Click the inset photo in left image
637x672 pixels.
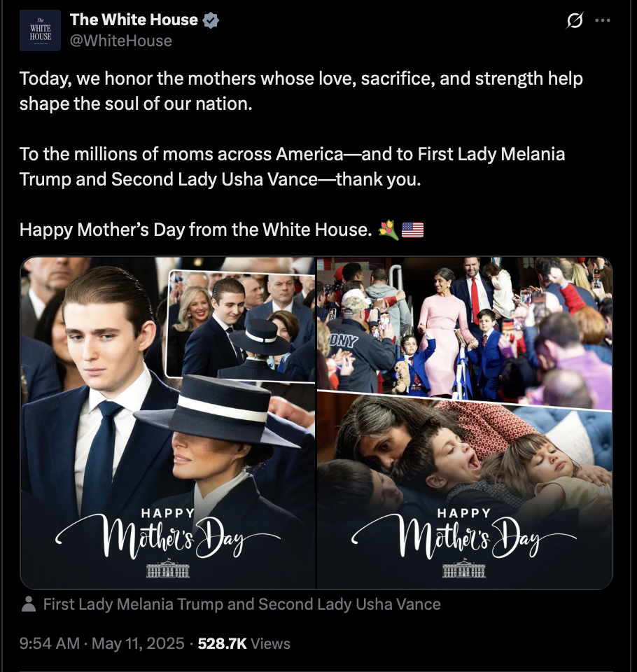(x=241, y=325)
